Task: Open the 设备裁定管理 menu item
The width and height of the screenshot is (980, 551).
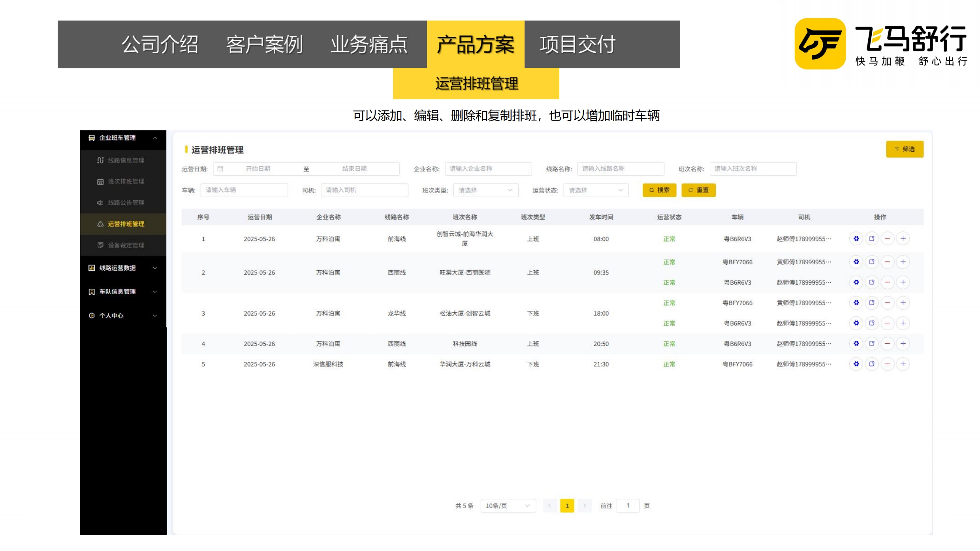Action: (x=123, y=245)
